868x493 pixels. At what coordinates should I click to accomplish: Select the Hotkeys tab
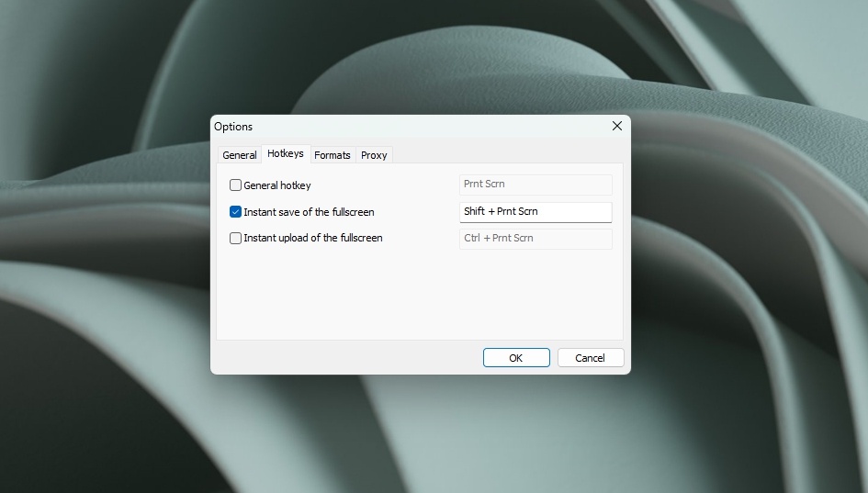(x=286, y=154)
